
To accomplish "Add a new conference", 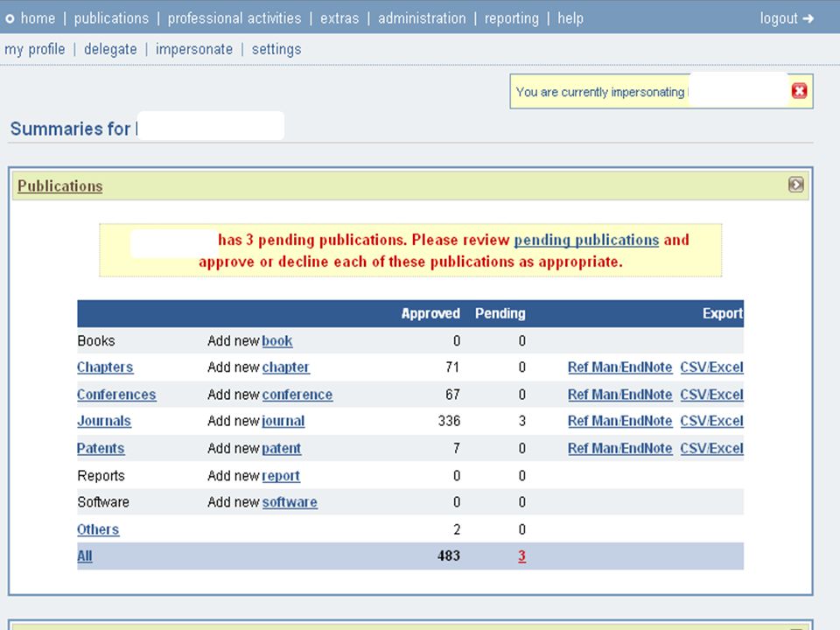I will tap(297, 395).
